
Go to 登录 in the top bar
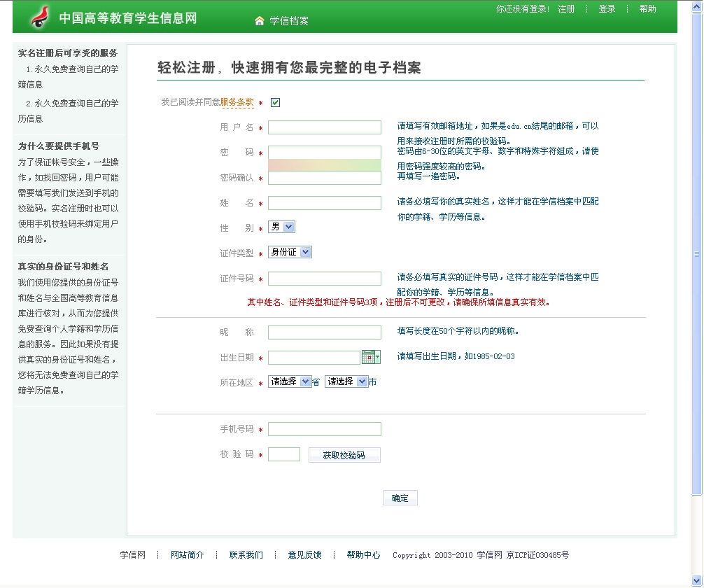[x=607, y=9]
